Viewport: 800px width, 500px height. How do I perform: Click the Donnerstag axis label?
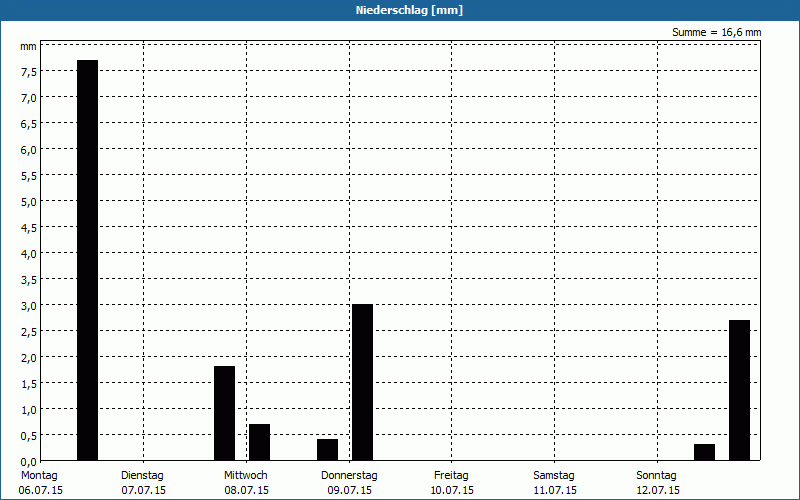[x=349, y=476]
